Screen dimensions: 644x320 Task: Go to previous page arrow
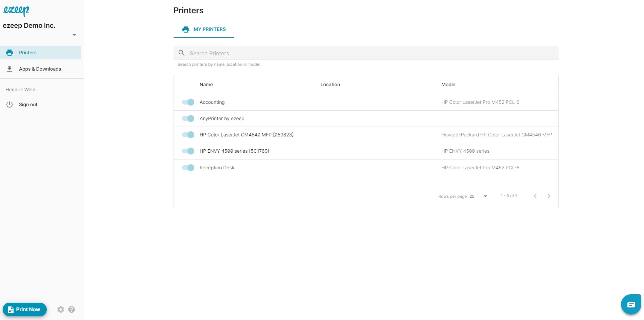click(x=535, y=196)
